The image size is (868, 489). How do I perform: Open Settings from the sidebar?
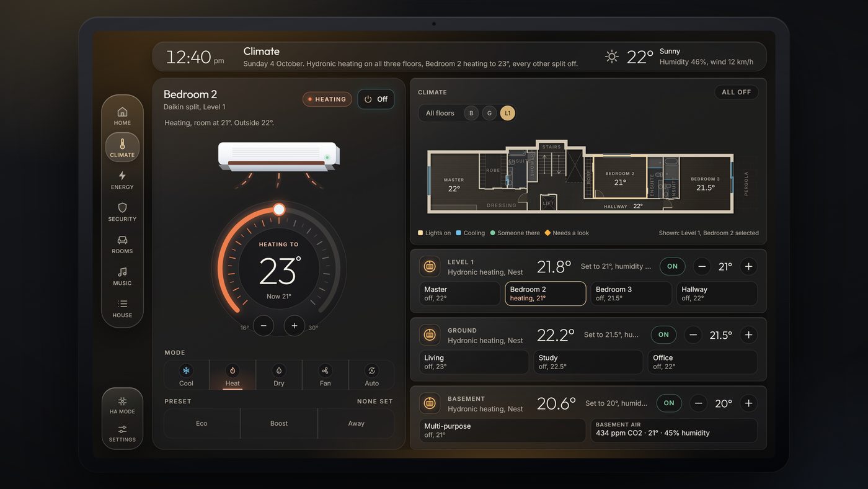click(122, 433)
